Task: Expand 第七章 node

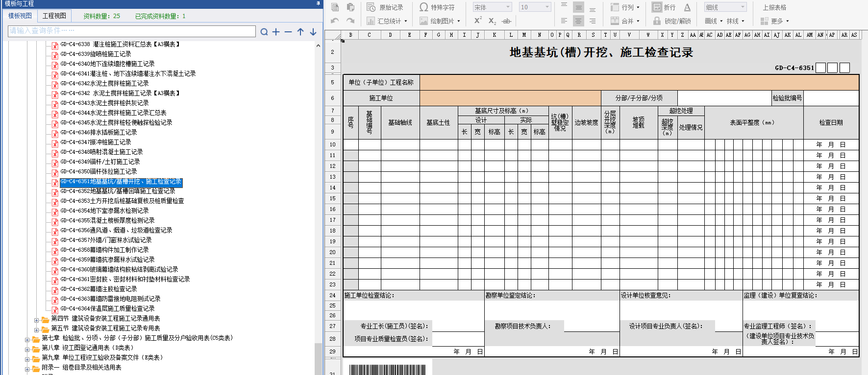Action: click(27, 340)
